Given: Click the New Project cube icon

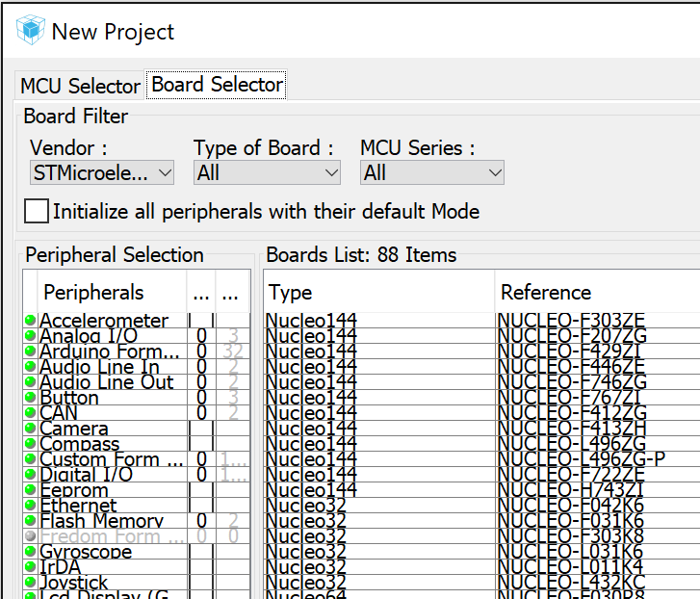Looking at the screenshot, I should pyautogui.click(x=32, y=31).
